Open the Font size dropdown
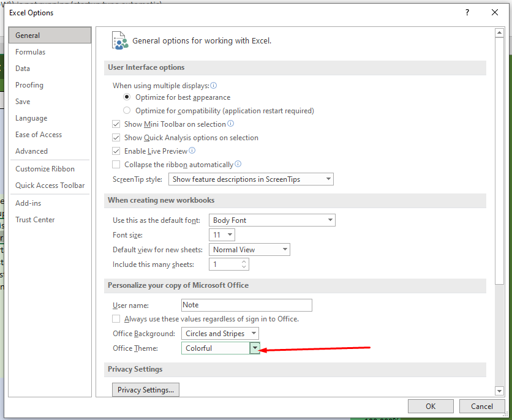512x420 pixels. pyautogui.click(x=222, y=235)
